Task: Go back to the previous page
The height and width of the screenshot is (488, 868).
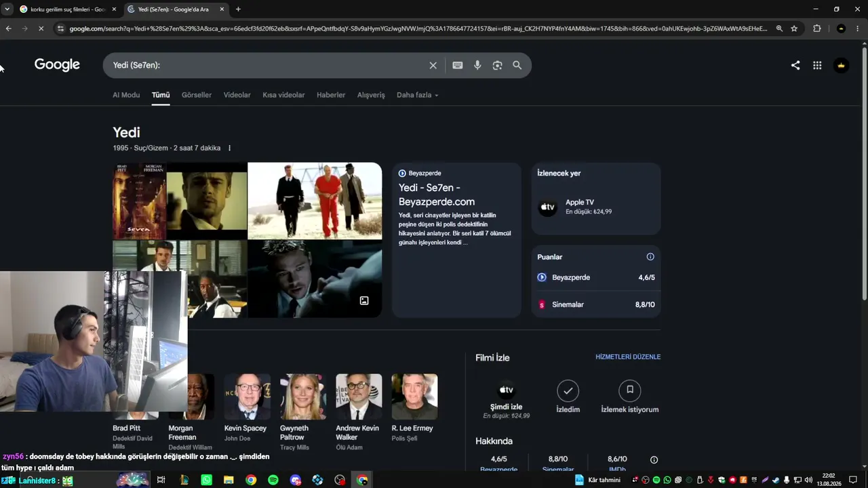Action: (8, 28)
